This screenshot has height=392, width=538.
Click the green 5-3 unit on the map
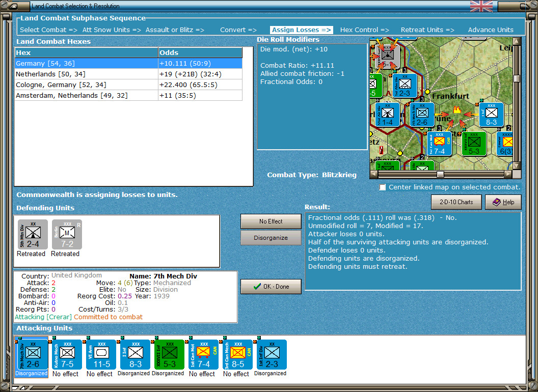point(474,144)
